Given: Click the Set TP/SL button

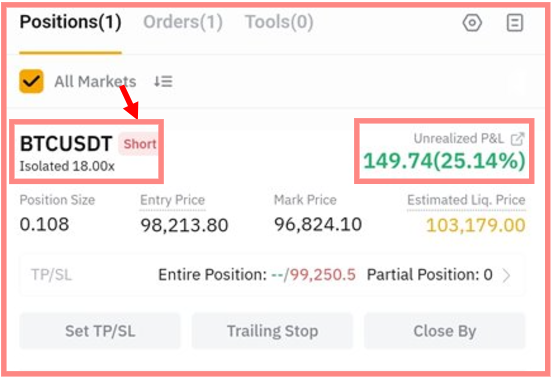Looking at the screenshot, I should [100, 331].
